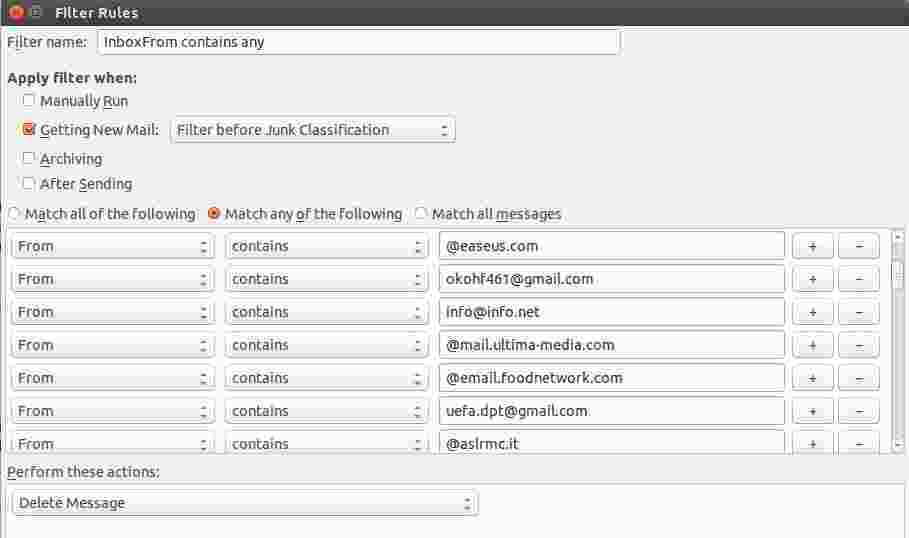This screenshot has height=538, width=909.
Task: Open the Filter before Junk Classification dropdown
Action: coord(312,130)
